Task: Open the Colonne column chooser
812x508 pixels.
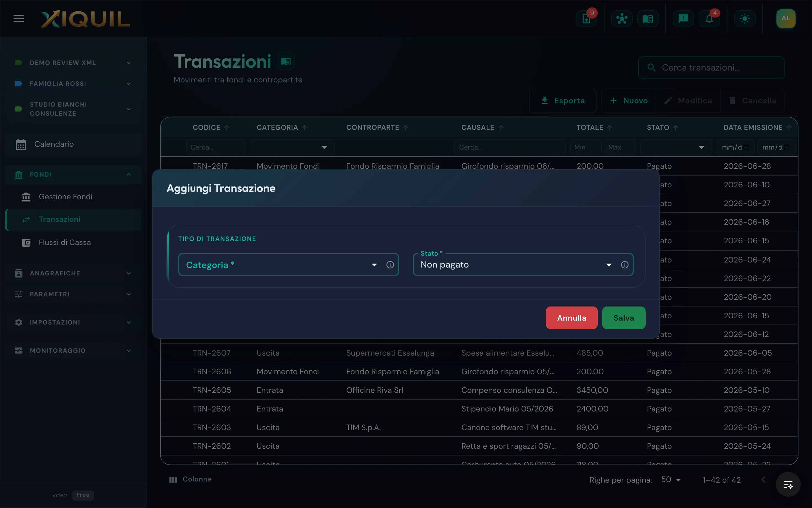Action: coord(190,479)
